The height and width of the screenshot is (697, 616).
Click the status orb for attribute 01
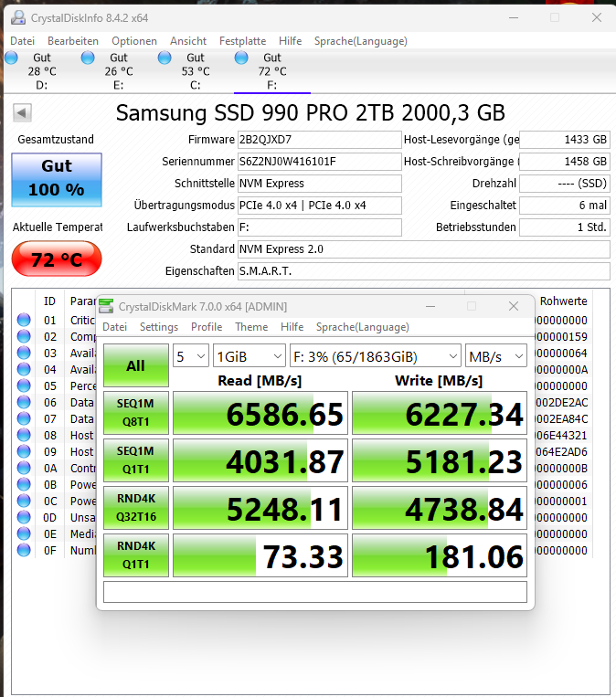coord(24,320)
